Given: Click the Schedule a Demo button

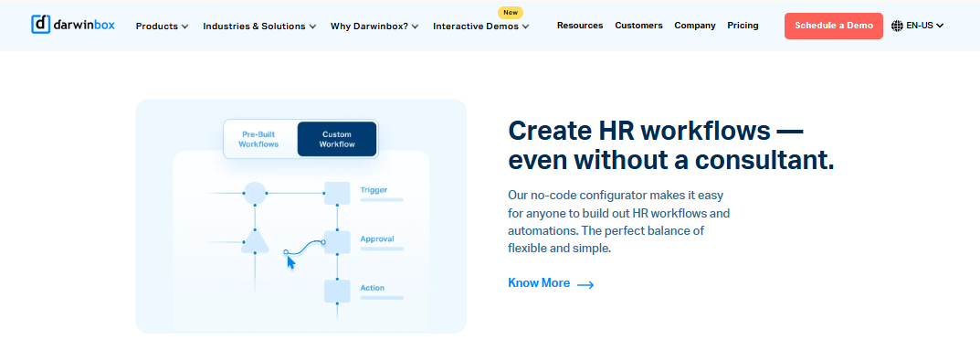Looking at the screenshot, I should point(834,26).
